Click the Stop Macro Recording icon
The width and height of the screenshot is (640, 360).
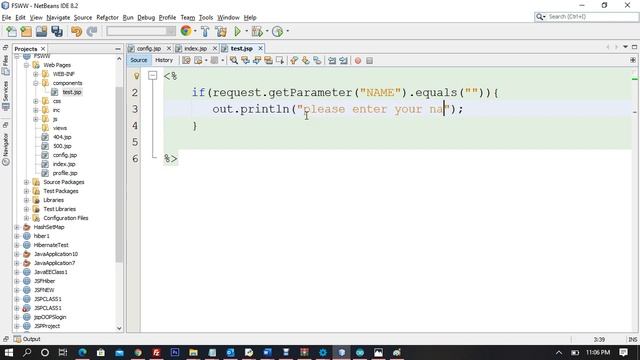point(369,60)
